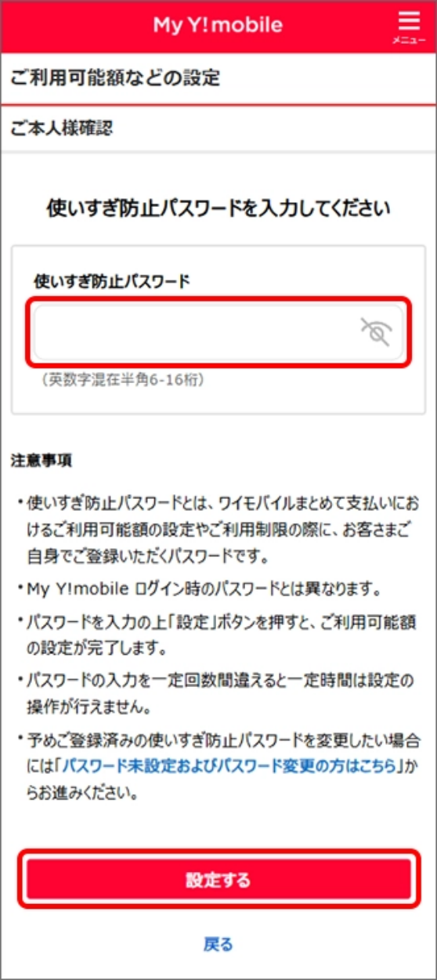
Task: Select the ご利用可能額などの設定 header bar
Action: pyautogui.click(x=218, y=78)
